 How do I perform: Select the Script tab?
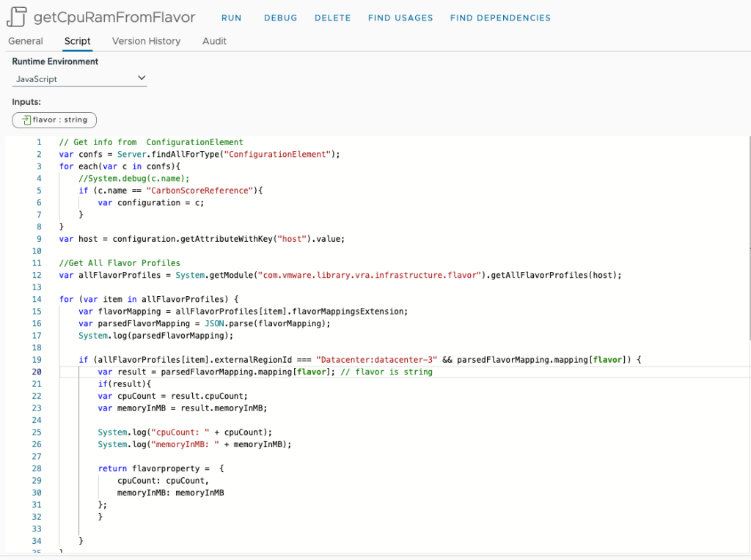[x=78, y=41]
